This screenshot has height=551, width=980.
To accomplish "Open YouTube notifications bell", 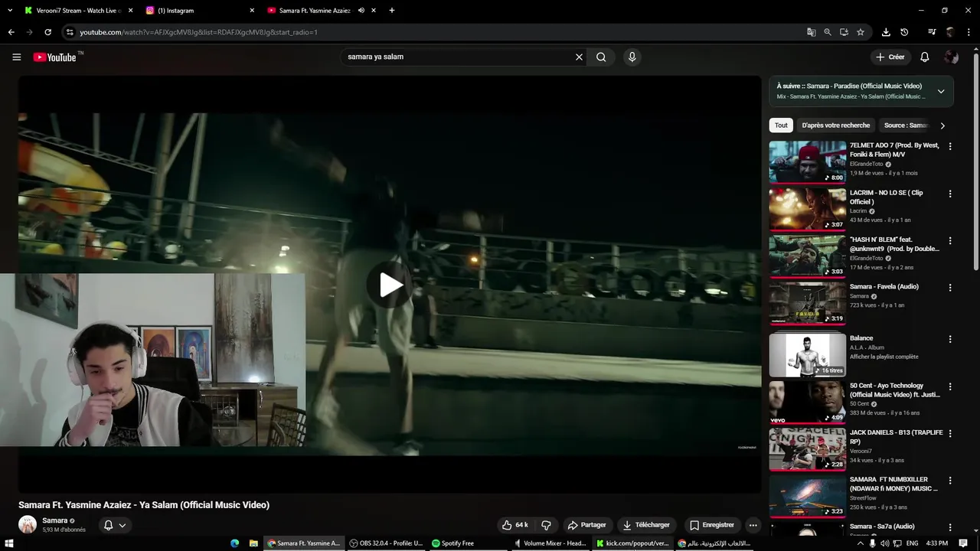I will coord(924,57).
